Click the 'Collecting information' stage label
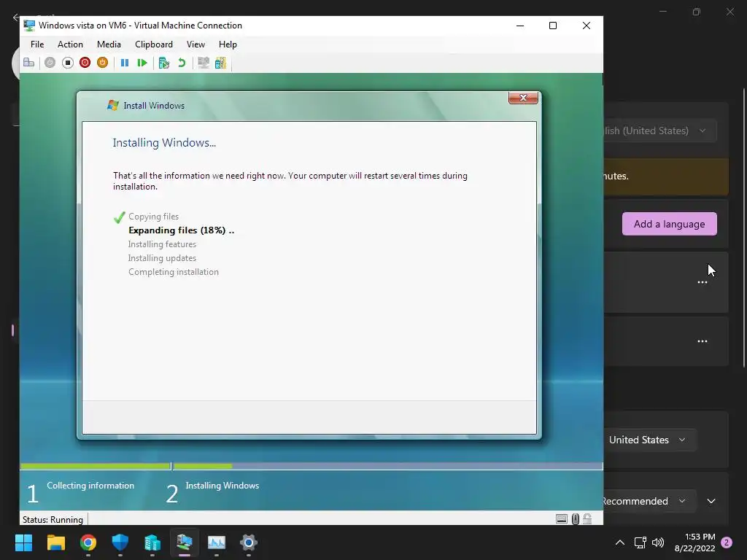Image resolution: width=747 pixels, height=560 pixels. pyautogui.click(x=90, y=486)
